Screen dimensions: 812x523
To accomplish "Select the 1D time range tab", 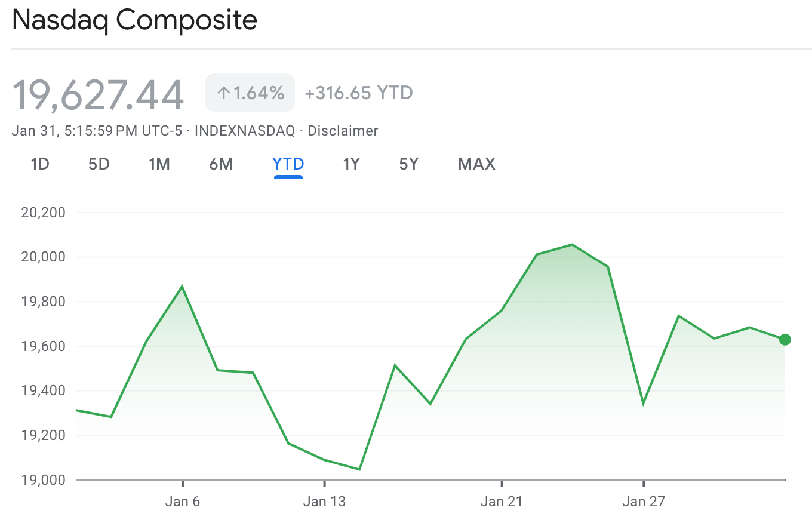I will coord(39,164).
